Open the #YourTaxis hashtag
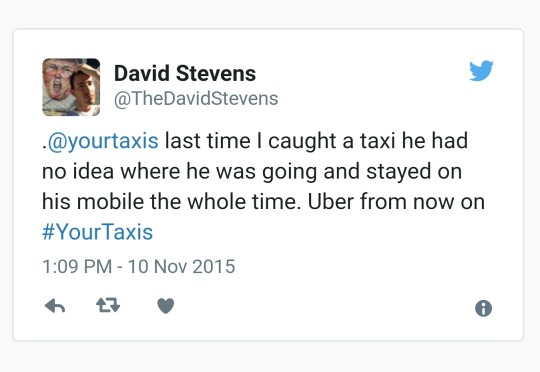Viewport: 540px width, 372px height. click(97, 232)
